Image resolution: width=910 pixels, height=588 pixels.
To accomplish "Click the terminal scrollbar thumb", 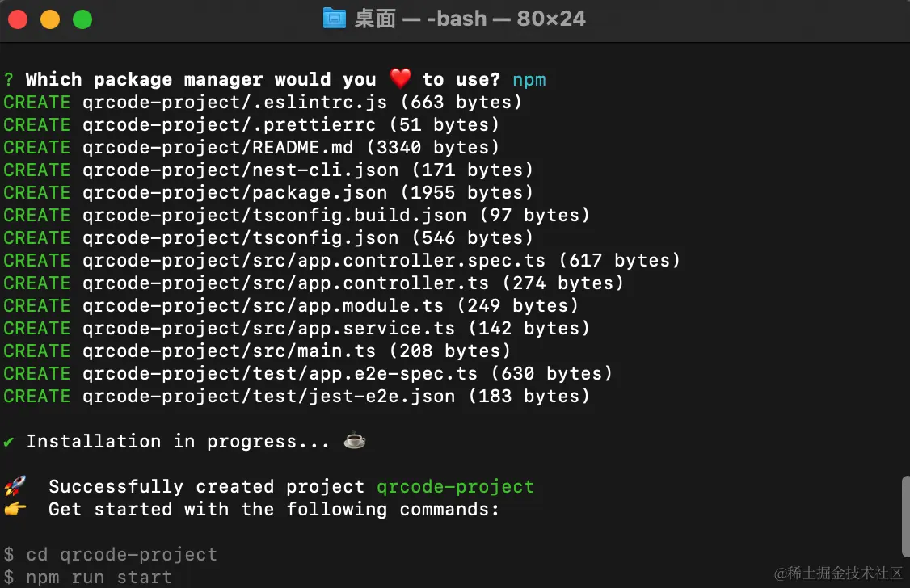I will tap(905, 514).
